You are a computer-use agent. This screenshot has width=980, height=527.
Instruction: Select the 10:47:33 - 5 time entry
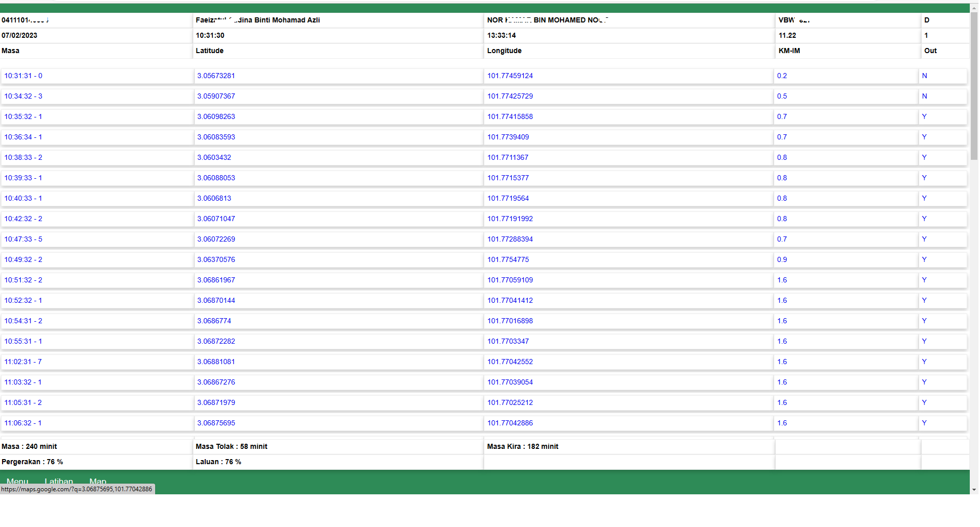click(23, 239)
